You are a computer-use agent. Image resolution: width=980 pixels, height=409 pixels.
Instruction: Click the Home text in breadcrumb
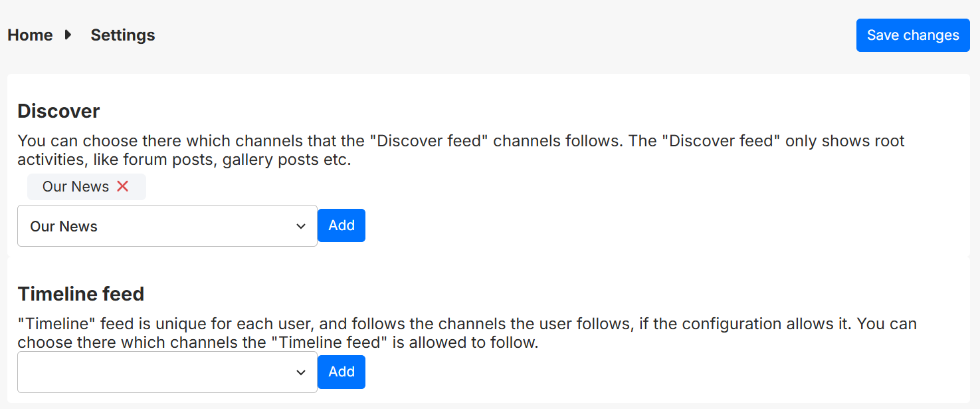30,35
